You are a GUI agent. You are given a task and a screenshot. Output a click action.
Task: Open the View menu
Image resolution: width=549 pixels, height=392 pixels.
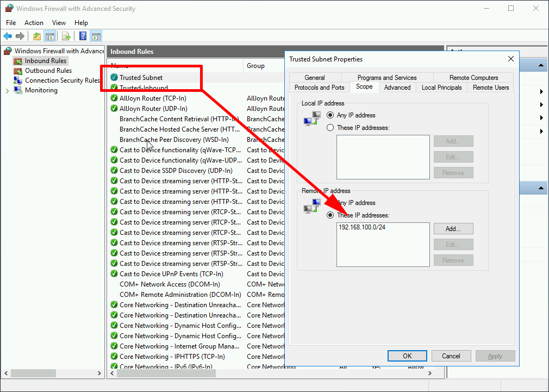59,23
